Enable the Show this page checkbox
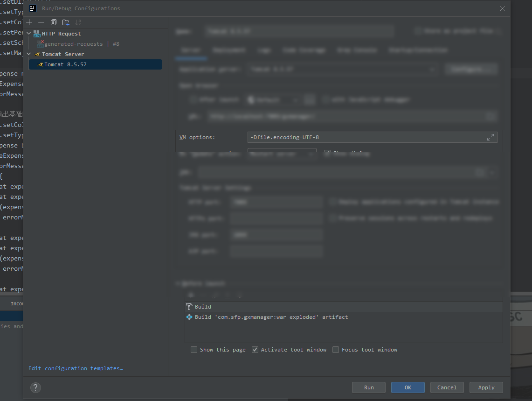 (194, 350)
